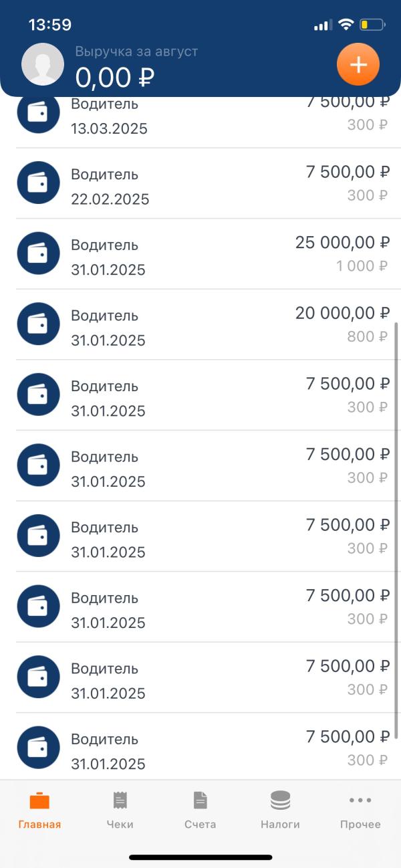Viewport: 401px width, 868px height.
Task: Select the Главная briefcase tab
Action: tap(39, 810)
